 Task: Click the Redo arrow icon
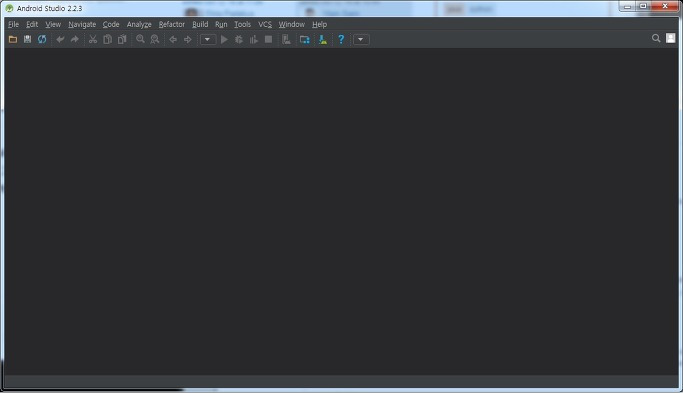[x=75, y=40]
